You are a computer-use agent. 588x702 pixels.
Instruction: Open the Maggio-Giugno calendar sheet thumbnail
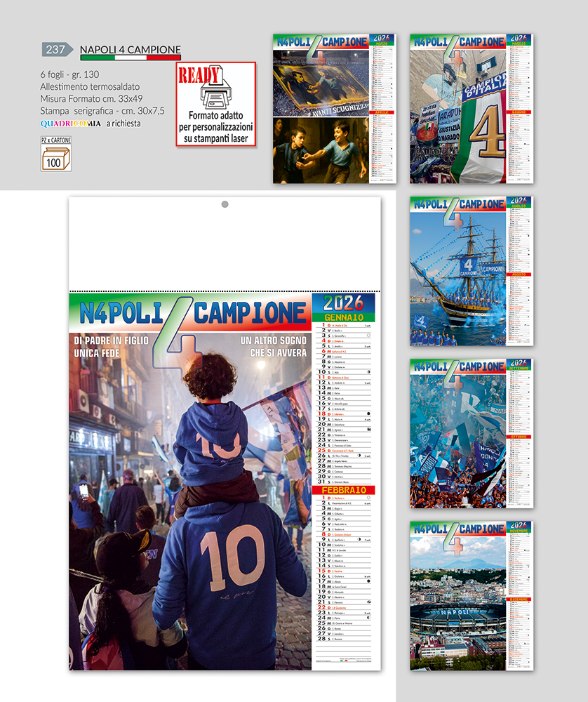(472, 109)
